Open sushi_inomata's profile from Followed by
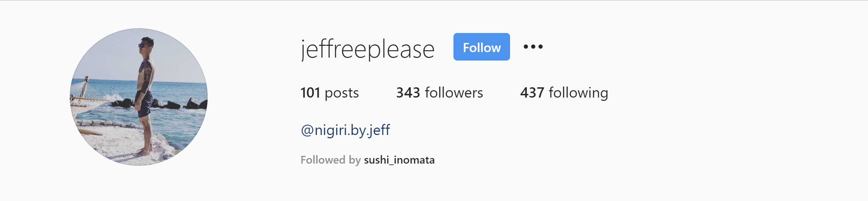 (399, 160)
